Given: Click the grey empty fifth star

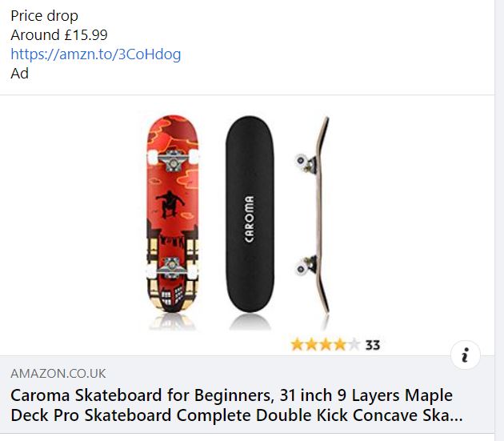Looking at the screenshot, I should pyautogui.click(x=354, y=345).
